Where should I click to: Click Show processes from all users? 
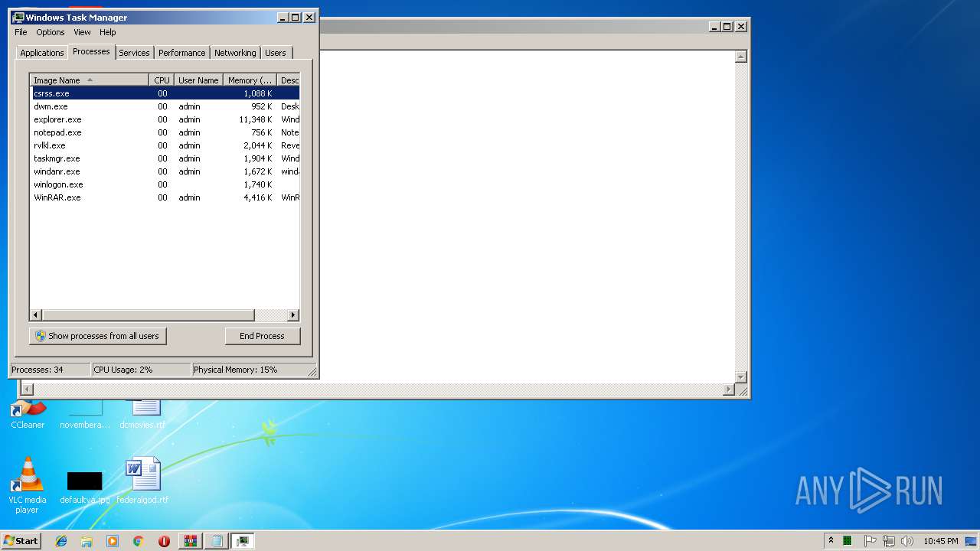pyautogui.click(x=97, y=336)
